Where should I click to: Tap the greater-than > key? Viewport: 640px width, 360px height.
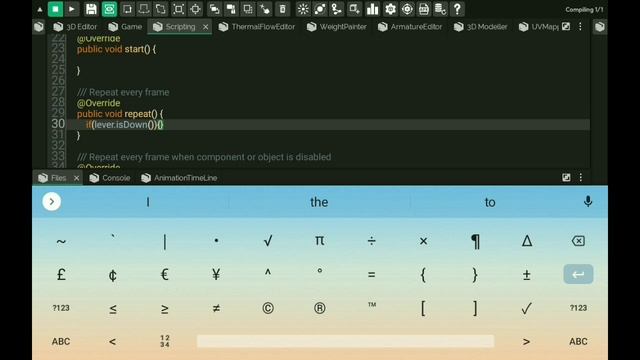coord(527,342)
